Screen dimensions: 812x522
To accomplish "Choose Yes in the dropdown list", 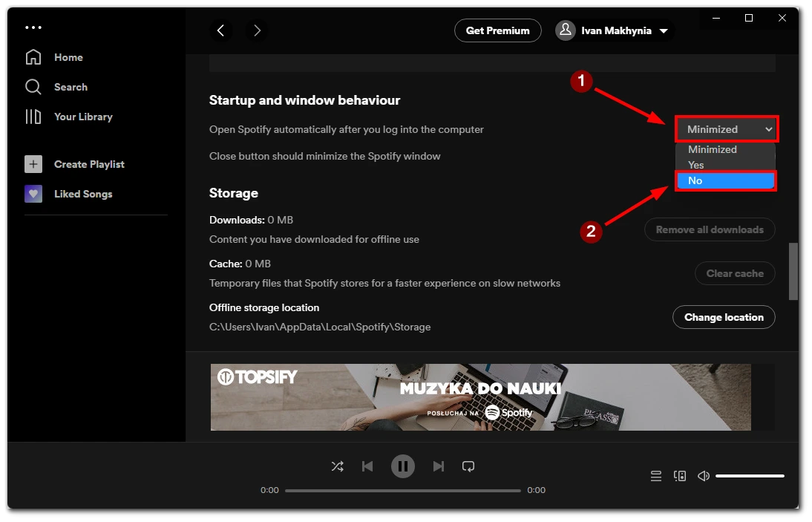I will 725,165.
